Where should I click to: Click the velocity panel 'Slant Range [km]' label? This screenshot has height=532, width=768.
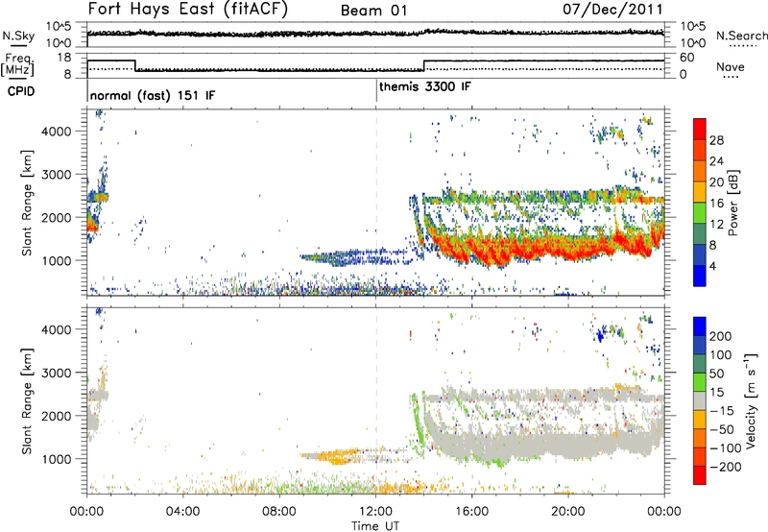[x=27, y=400]
